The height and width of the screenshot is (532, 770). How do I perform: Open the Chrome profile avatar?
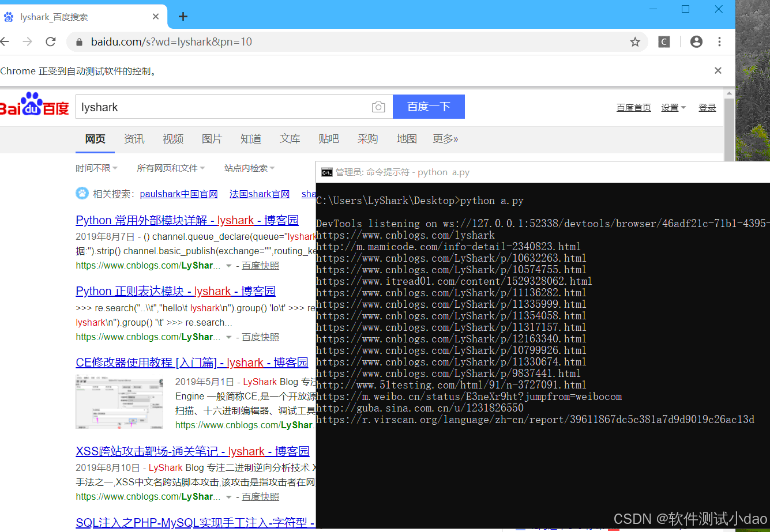pos(696,41)
